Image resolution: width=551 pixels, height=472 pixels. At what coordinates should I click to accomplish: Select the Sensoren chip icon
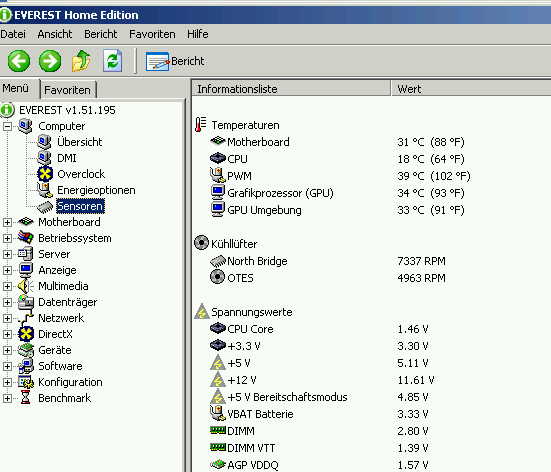[x=45, y=207]
